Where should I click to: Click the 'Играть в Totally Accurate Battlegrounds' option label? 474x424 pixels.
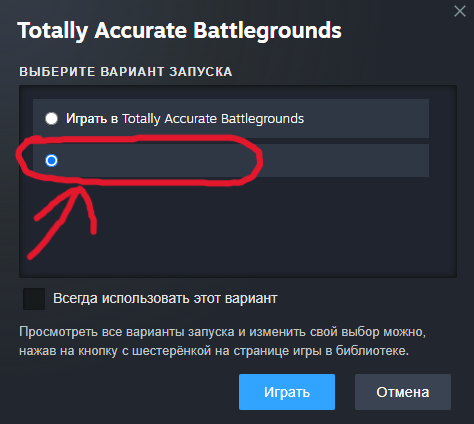point(185,119)
